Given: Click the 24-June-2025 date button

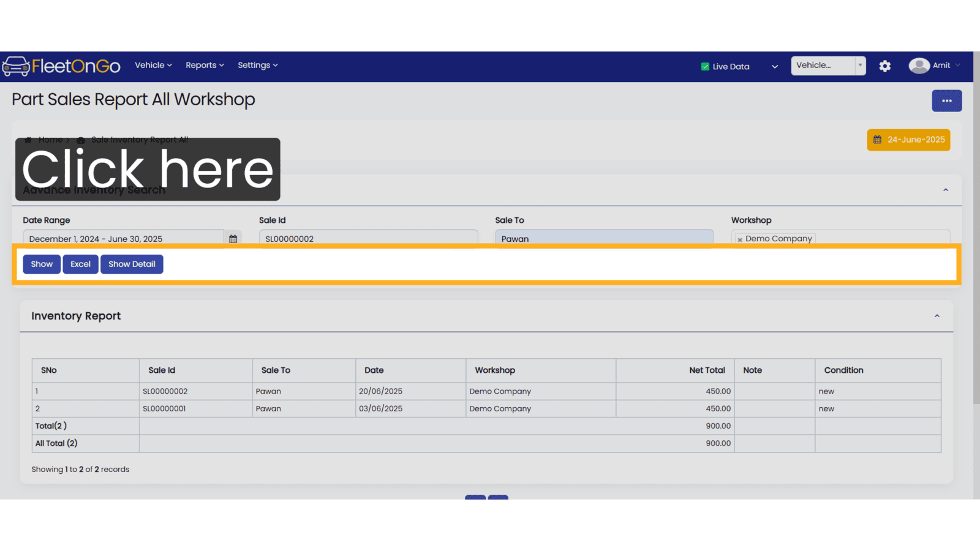Looking at the screenshot, I should 908,140.
